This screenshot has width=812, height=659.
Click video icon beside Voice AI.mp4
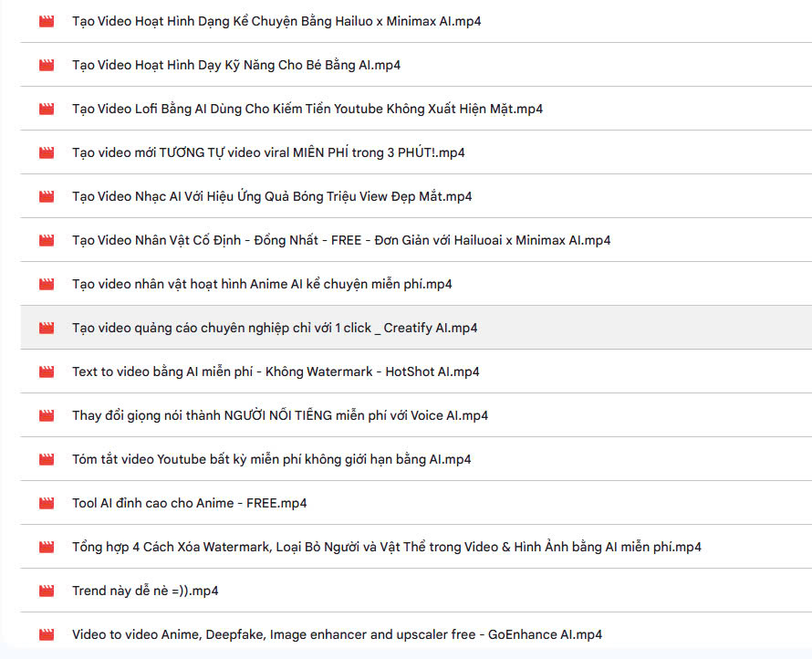47,415
